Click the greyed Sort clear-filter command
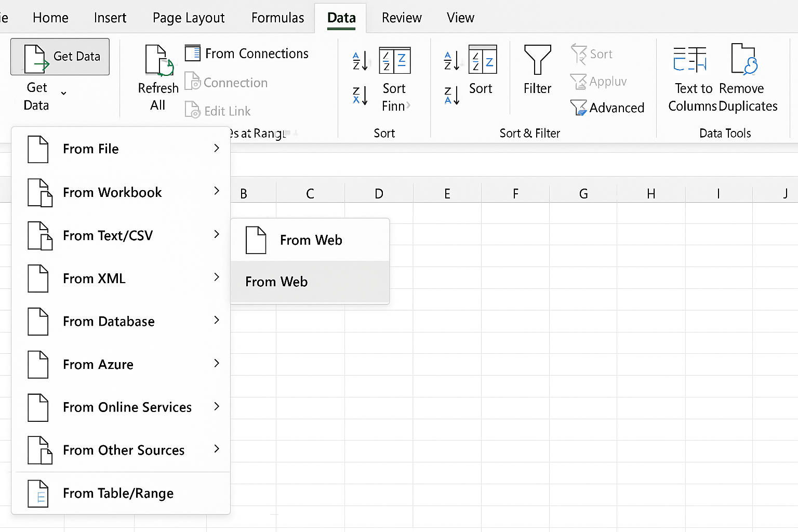This screenshot has height=532, width=798. (591, 54)
